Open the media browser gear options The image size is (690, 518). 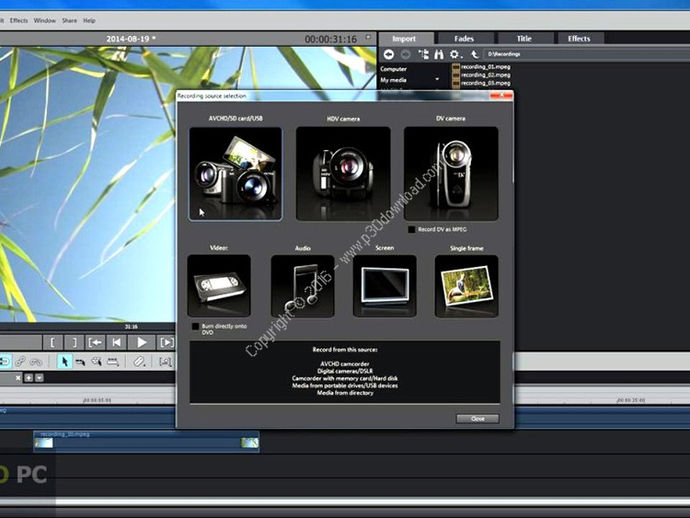(x=455, y=54)
